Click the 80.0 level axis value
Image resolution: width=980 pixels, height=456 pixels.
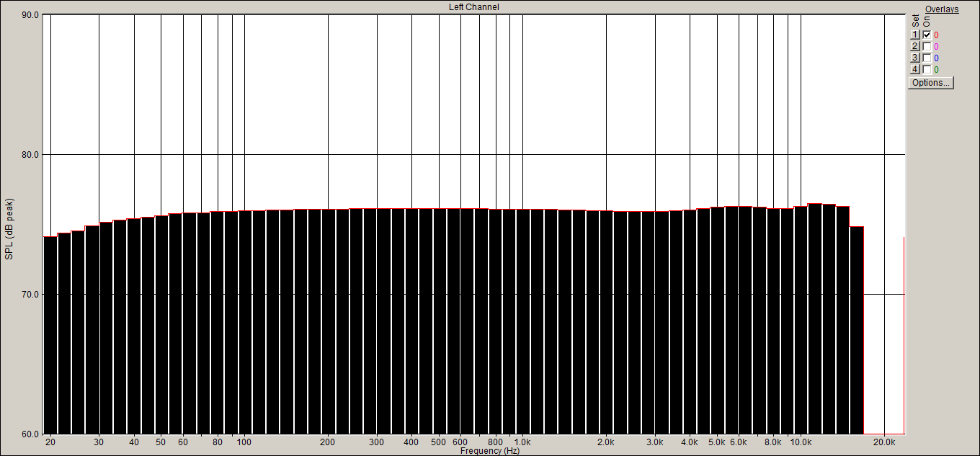(30, 154)
